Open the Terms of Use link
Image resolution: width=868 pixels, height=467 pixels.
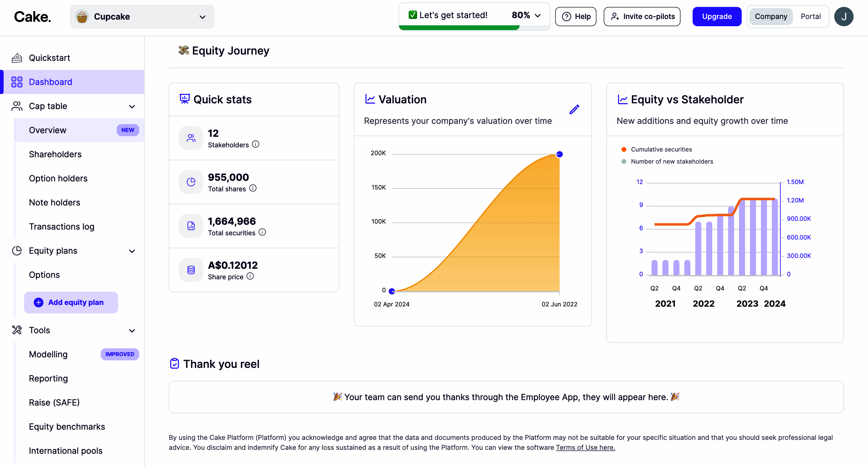tap(585, 447)
